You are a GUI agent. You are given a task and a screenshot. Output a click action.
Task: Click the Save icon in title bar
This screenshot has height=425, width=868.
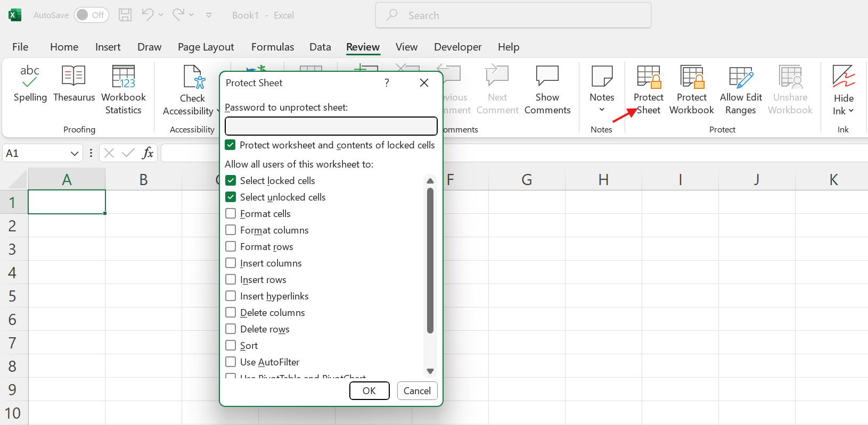coord(125,15)
